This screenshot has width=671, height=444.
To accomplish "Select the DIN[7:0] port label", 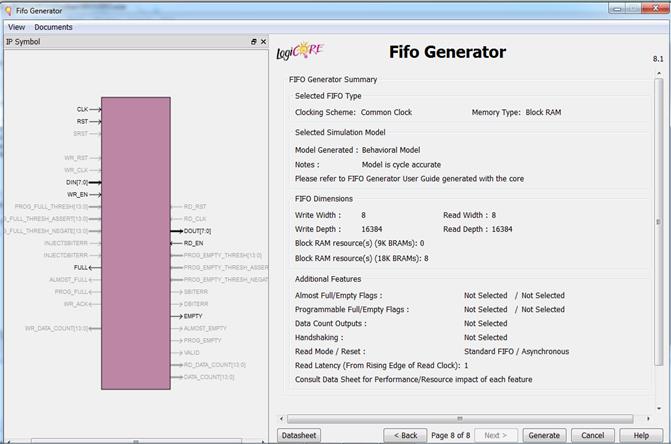I will pyautogui.click(x=77, y=182).
